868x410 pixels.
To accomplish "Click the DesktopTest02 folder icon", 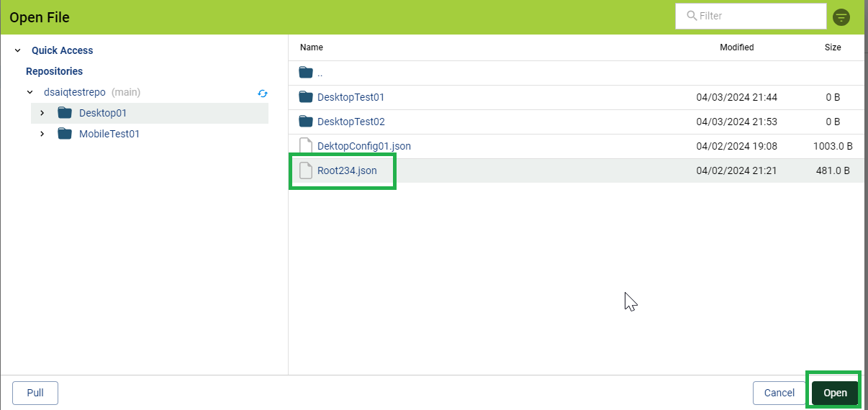I will 306,122.
